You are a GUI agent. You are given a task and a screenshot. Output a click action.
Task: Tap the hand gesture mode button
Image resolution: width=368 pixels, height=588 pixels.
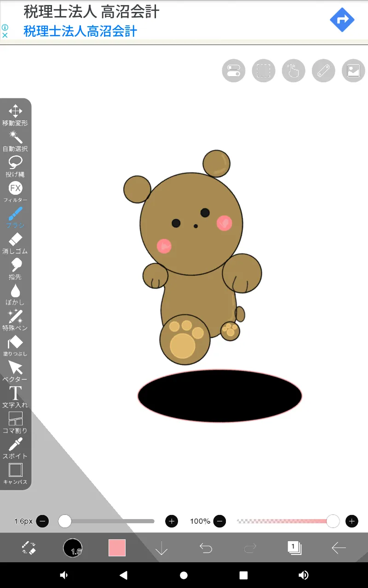[293, 71]
